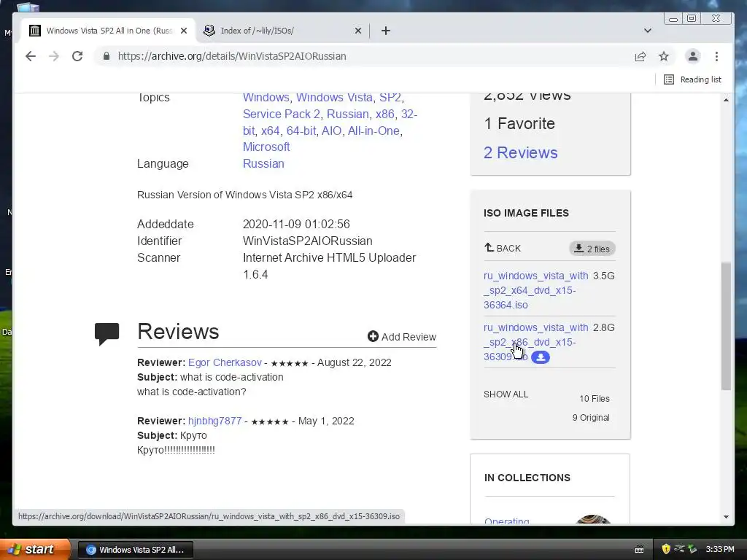The height and width of the screenshot is (560, 747).
Task: Expand SHOW ALL files list
Action: pyautogui.click(x=506, y=394)
